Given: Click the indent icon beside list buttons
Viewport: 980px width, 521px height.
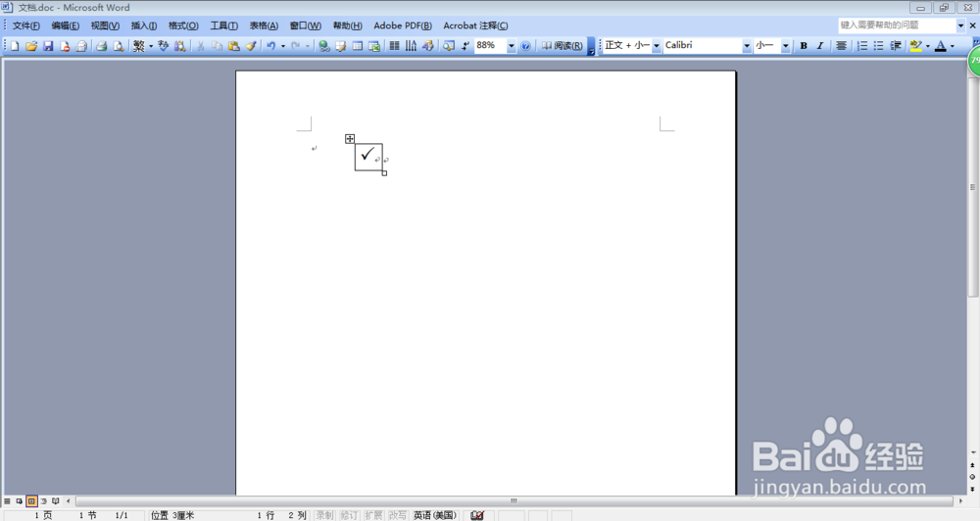Looking at the screenshot, I should point(895,46).
